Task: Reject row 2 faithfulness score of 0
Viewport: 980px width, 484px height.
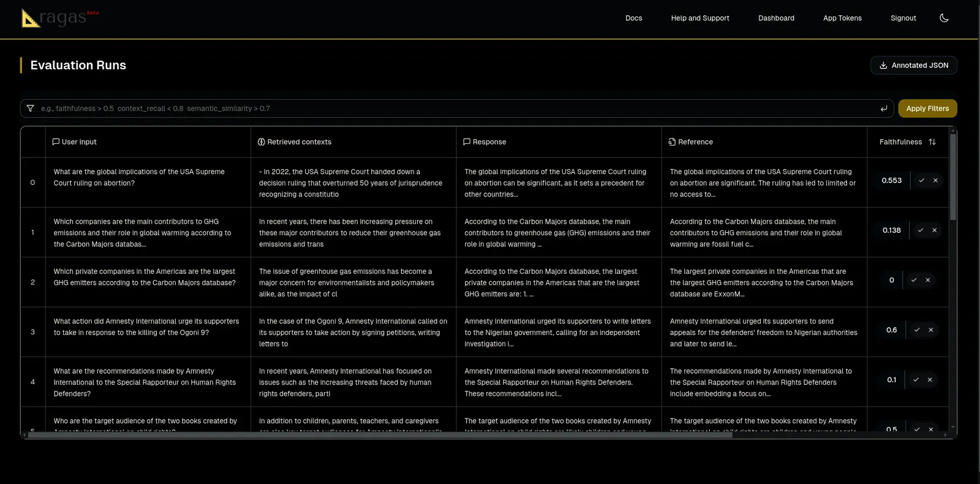Action: point(928,280)
